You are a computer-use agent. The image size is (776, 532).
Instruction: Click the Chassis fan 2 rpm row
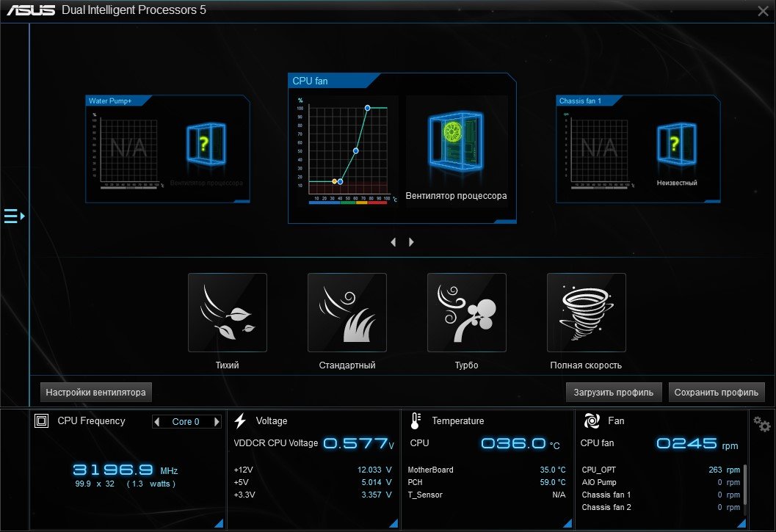(x=661, y=507)
